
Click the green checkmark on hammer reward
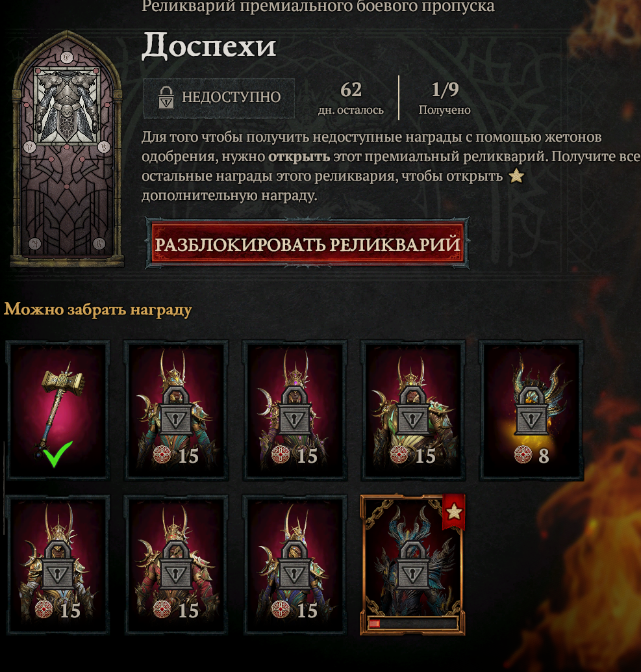coord(56,454)
